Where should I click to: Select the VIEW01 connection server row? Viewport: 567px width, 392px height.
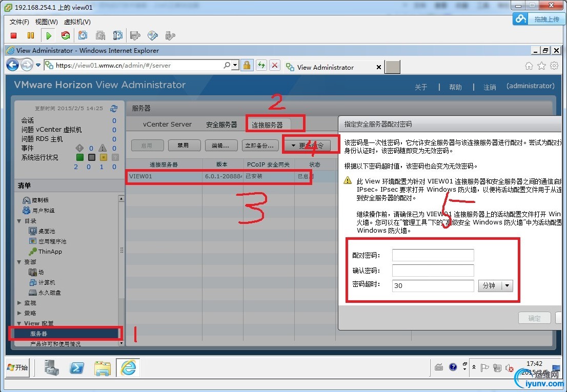[231, 176]
